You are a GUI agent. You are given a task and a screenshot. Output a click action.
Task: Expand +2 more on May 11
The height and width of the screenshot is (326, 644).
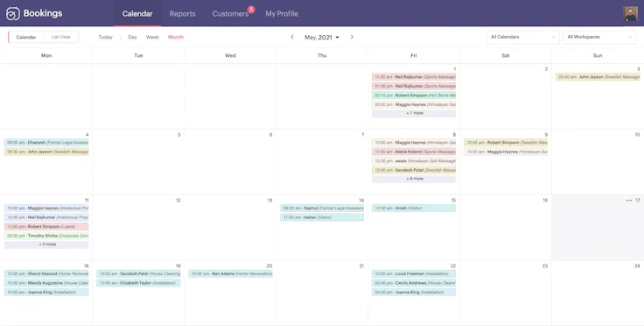click(x=46, y=244)
